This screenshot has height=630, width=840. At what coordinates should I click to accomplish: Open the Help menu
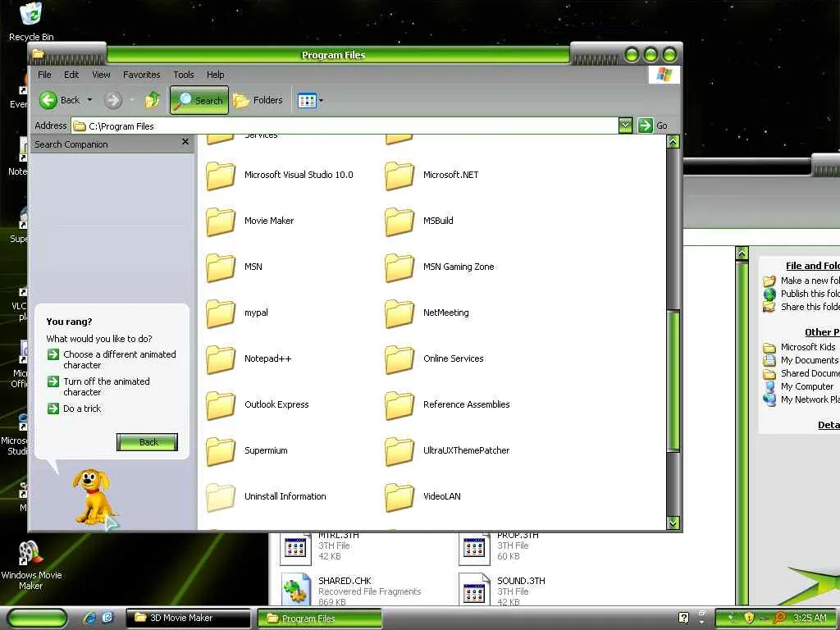coord(216,75)
